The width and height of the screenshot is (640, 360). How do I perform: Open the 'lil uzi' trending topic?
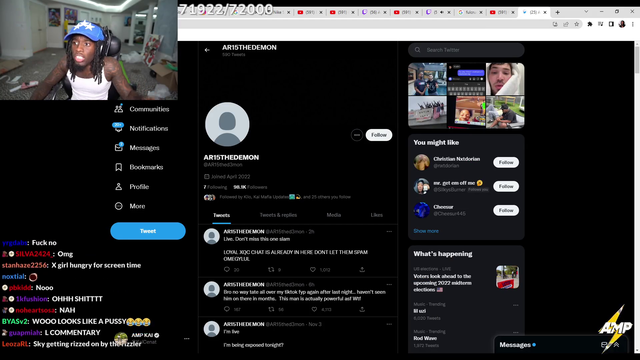pos(419,311)
